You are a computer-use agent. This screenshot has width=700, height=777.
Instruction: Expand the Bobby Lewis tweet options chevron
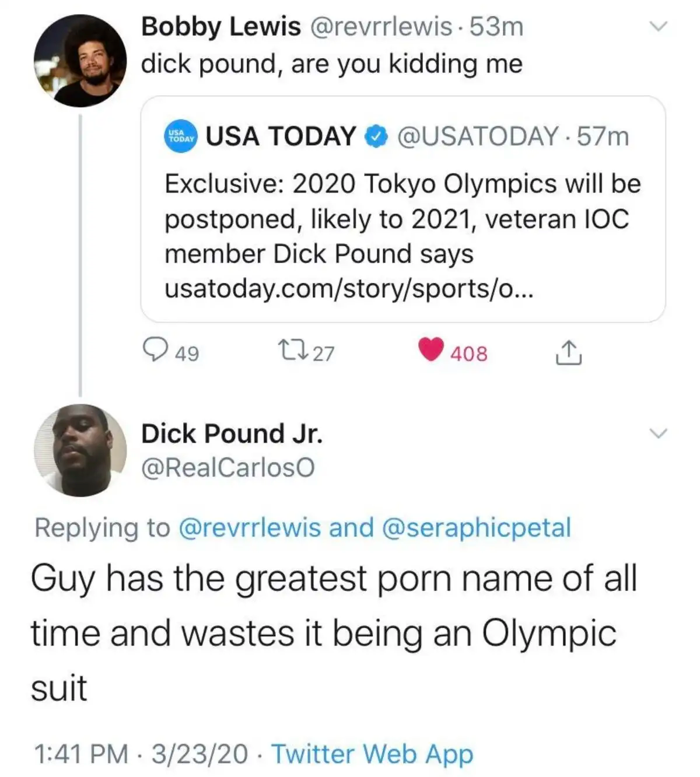[x=658, y=27]
